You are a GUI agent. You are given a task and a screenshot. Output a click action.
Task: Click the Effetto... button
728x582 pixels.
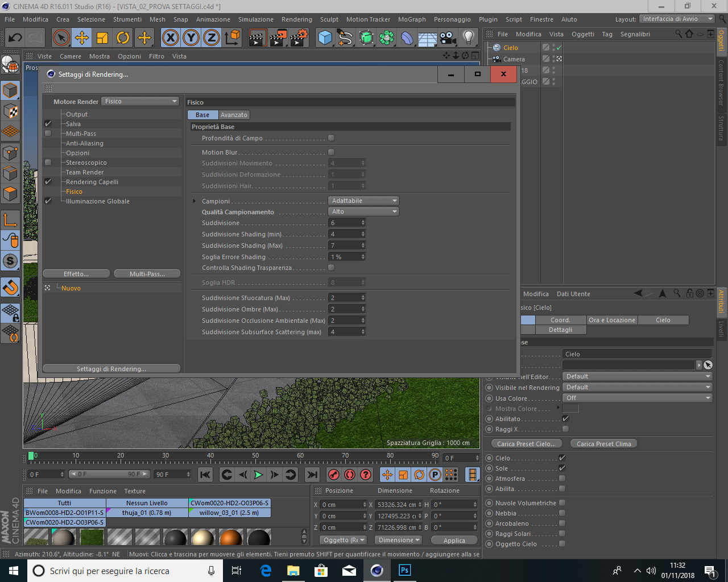76,274
